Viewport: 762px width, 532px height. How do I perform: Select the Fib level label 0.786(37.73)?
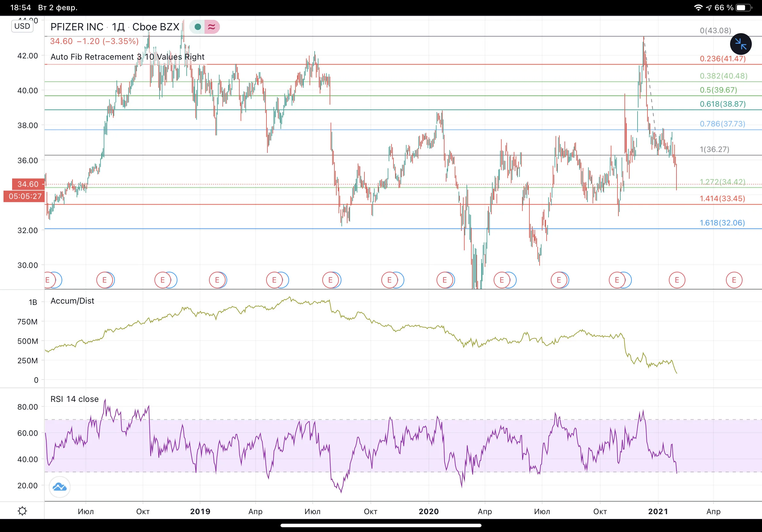[x=722, y=124]
